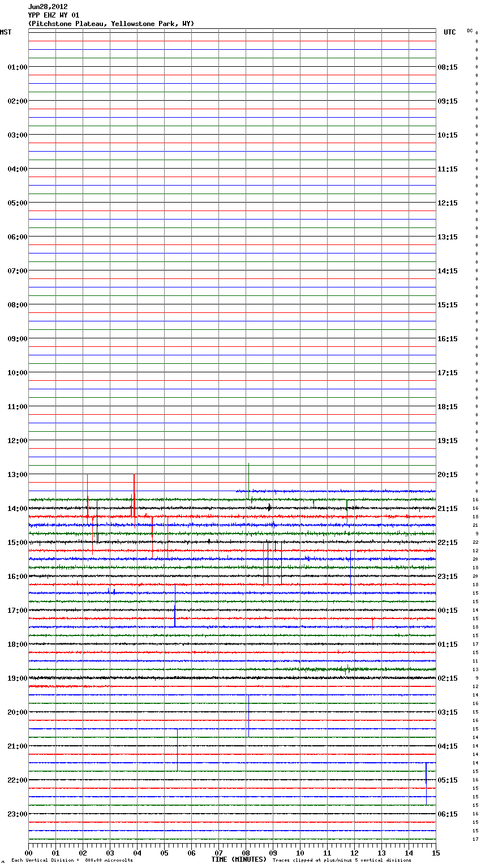Pick the 16:15 UTC time label
Screen dimensions: 481x868
pos(448,339)
